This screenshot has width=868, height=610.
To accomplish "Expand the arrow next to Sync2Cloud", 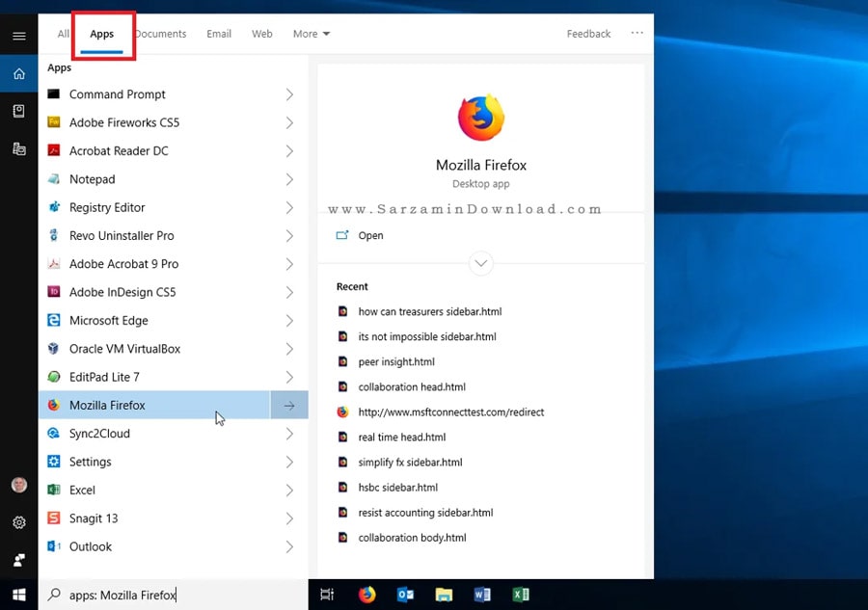I will (289, 434).
